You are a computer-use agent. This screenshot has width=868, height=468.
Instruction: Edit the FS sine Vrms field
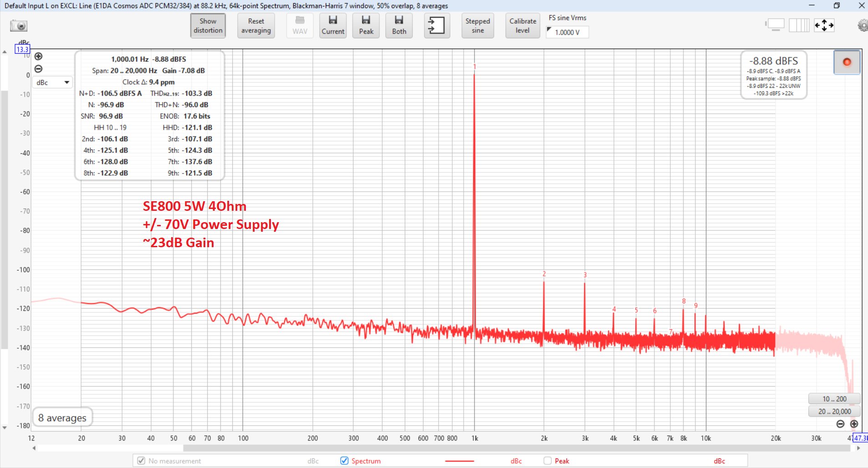pyautogui.click(x=567, y=32)
